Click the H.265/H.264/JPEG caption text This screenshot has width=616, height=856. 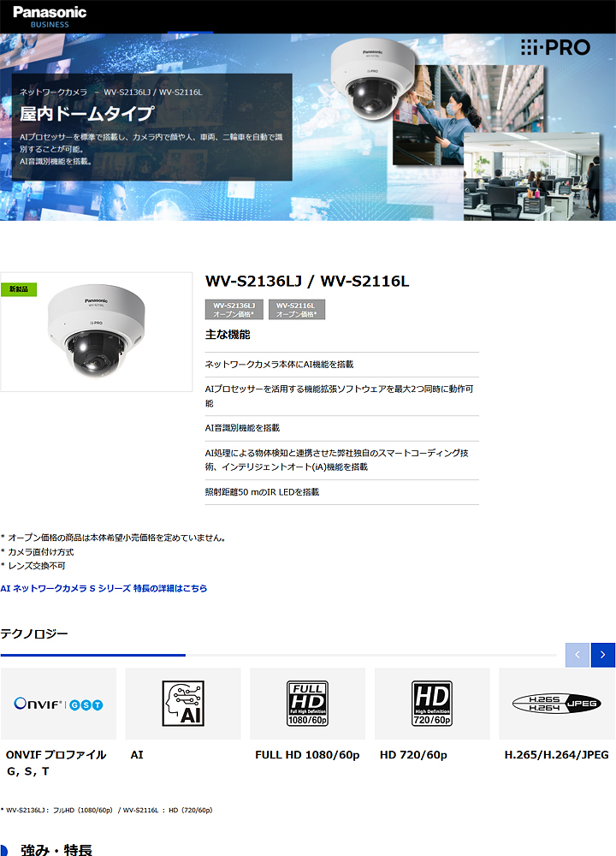pos(556,755)
